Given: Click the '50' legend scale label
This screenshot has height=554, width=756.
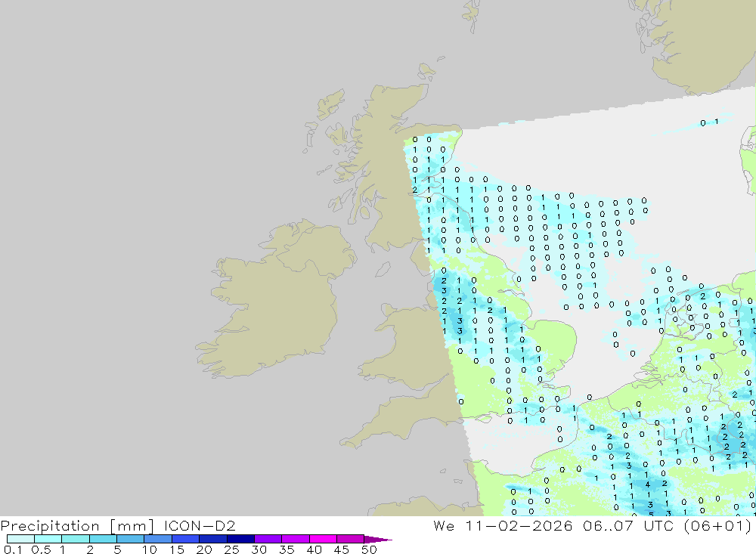Looking at the screenshot, I should 369,549.
